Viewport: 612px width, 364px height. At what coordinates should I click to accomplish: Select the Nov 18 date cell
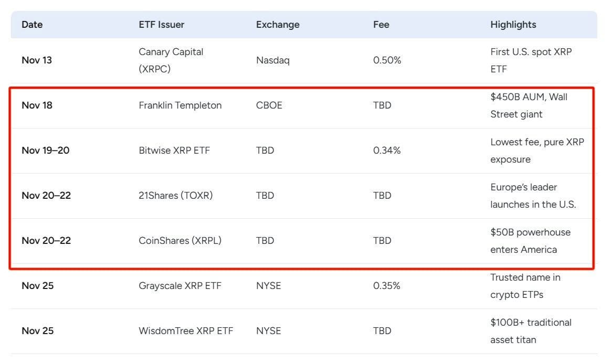coord(37,105)
